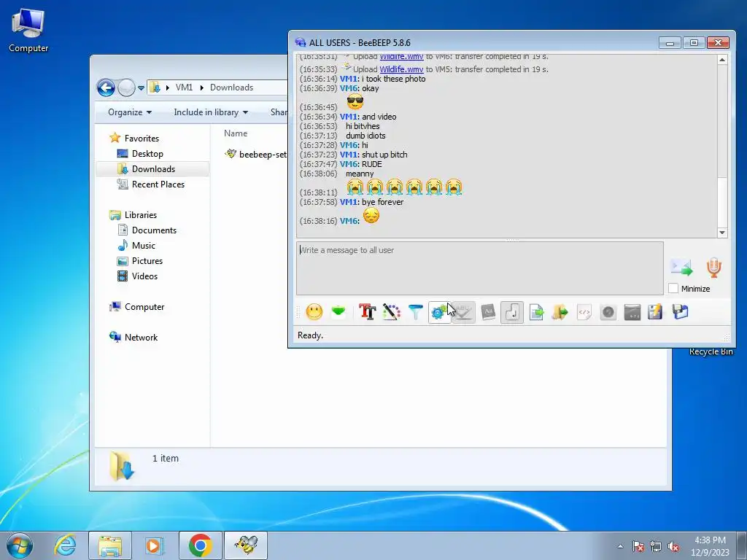Click the BeeBEEP bee taskbar icon
This screenshot has width=747, height=560.
click(246, 545)
